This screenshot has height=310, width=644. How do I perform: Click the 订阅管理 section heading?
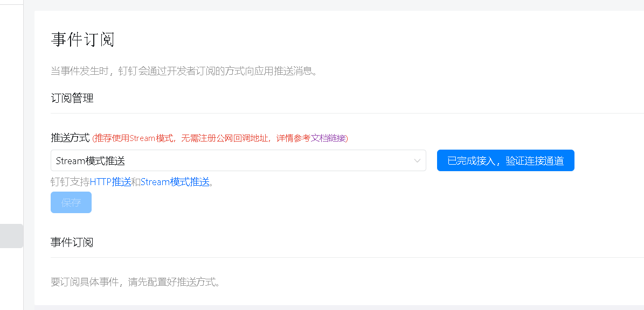tap(72, 98)
